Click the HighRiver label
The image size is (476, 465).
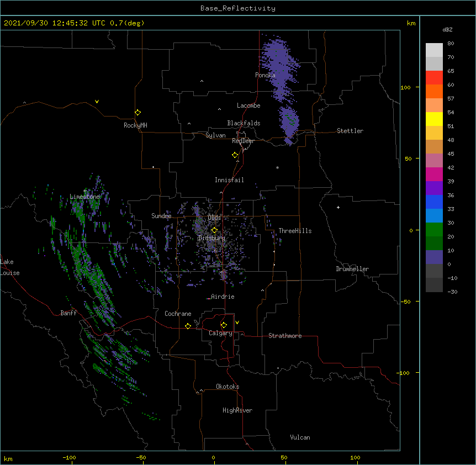pyautogui.click(x=237, y=410)
